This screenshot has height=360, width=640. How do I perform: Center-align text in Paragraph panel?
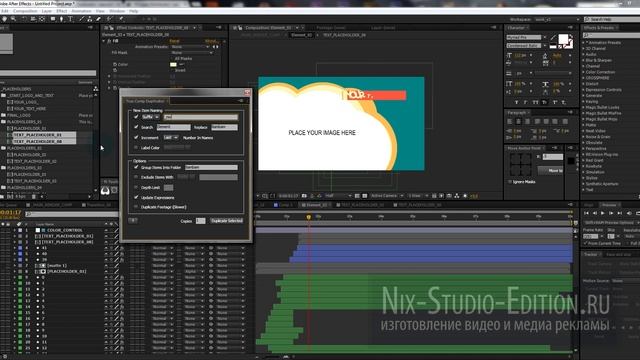point(518,121)
